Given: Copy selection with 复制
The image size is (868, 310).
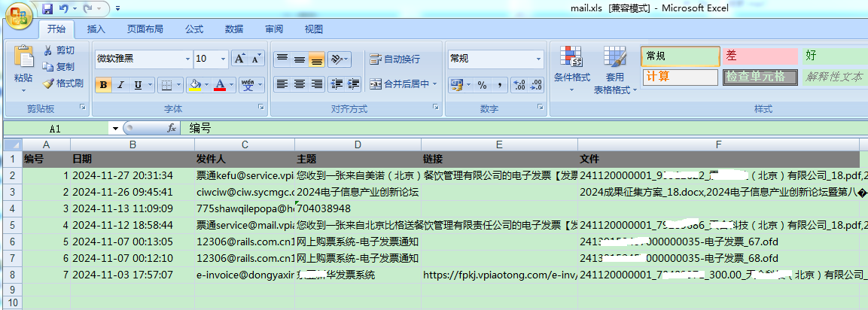Looking at the screenshot, I should (59, 67).
